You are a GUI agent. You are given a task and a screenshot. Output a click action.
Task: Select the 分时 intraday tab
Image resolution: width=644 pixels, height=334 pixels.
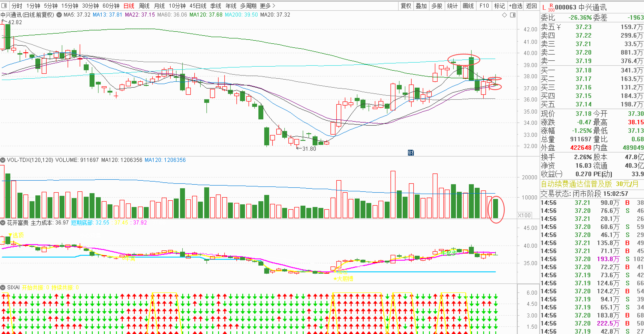[x=17, y=6]
